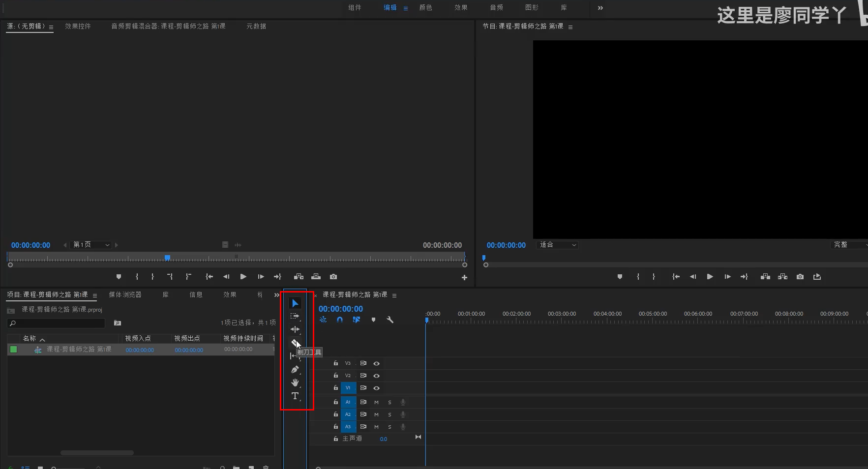This screenshot has height=469, width=868.
Task: Step back one frame in Program monitor
Action: tap(692, 277)
